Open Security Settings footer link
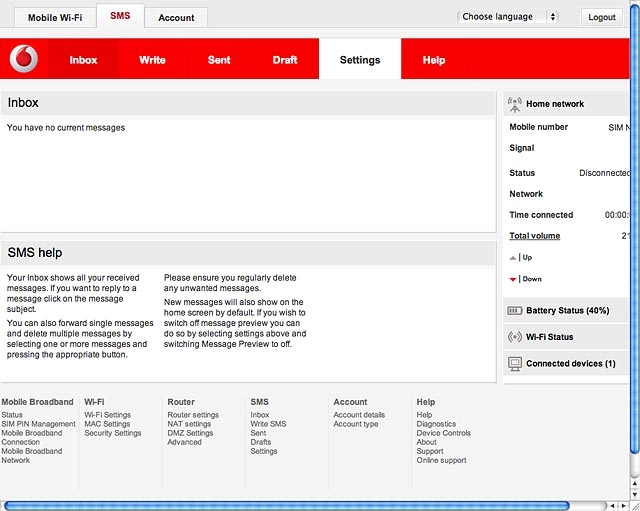The image size is (640, 511). (x=113, y=433)
